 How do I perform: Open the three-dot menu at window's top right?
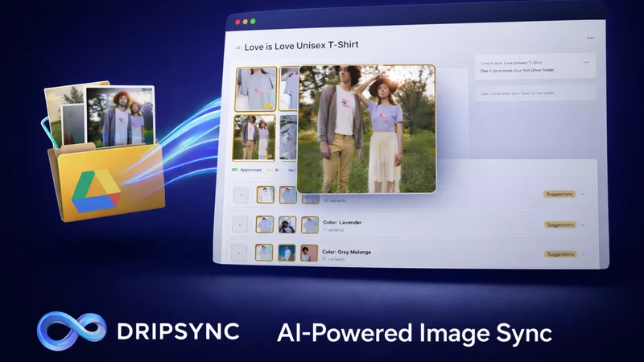(x=591, y=38)
